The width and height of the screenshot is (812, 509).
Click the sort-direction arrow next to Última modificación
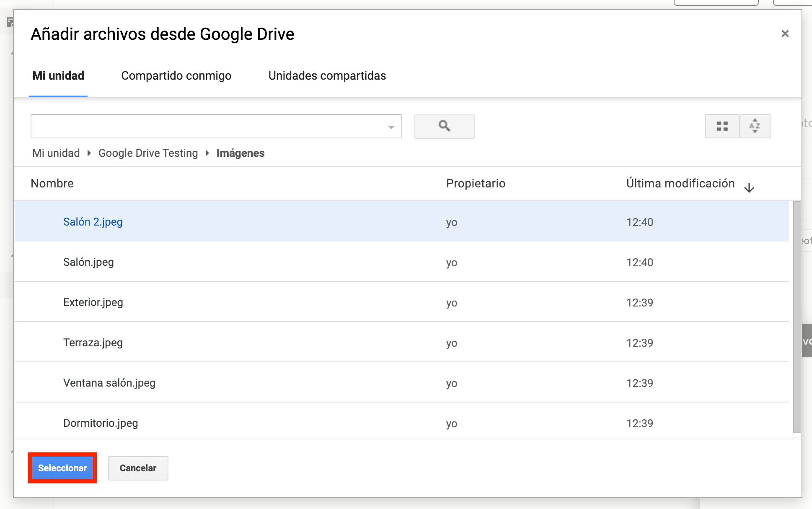point(749,188)
